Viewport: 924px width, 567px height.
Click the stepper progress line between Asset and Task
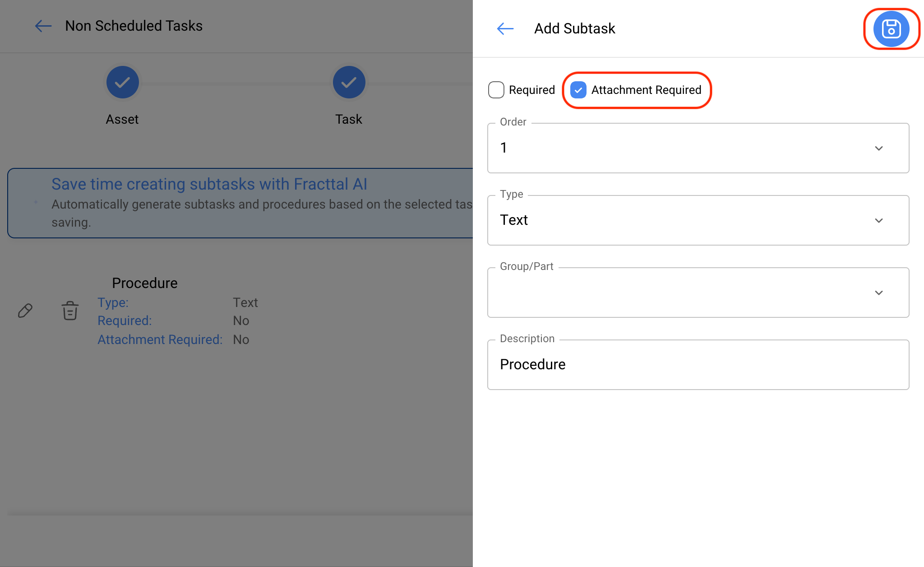236,83
